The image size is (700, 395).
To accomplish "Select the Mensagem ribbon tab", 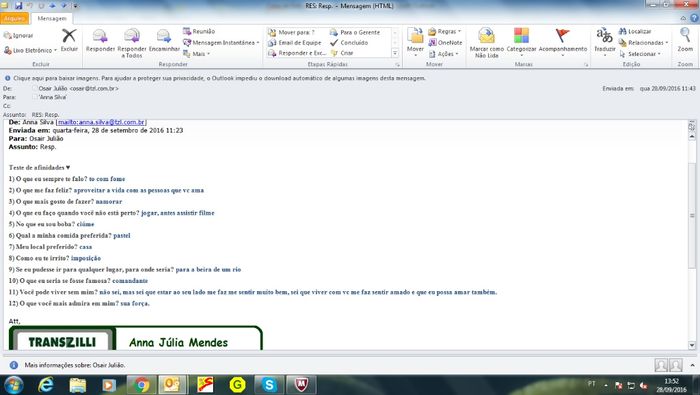I will pos(52,18).
